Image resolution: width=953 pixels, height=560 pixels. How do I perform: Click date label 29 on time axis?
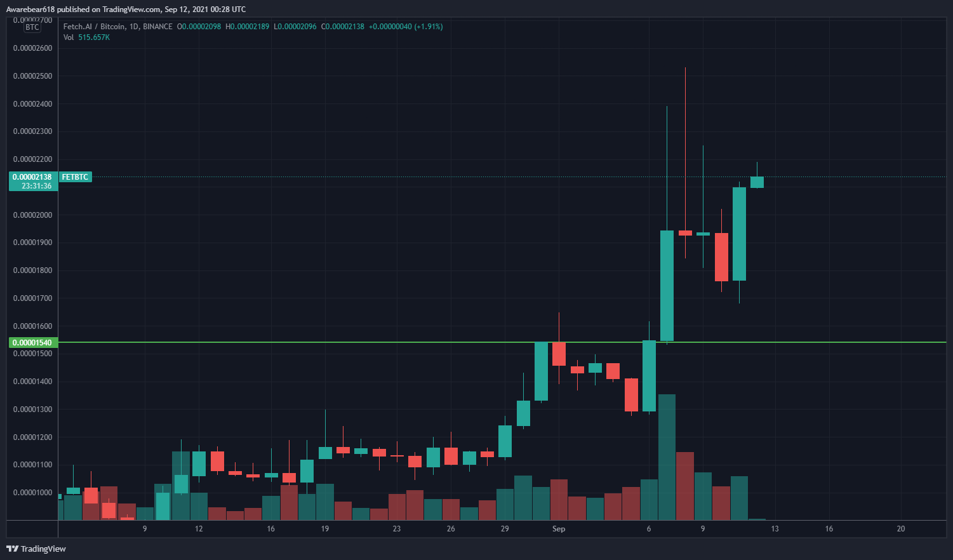click(505, 529)
